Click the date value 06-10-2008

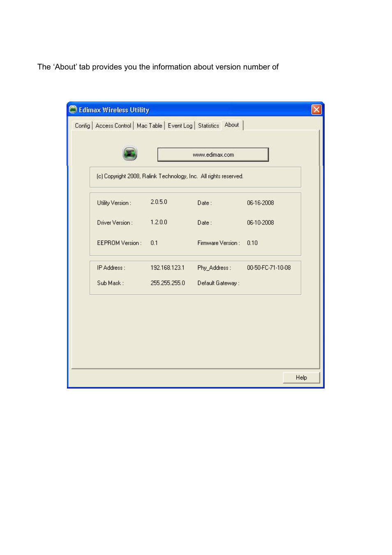(x=261, y=222)
